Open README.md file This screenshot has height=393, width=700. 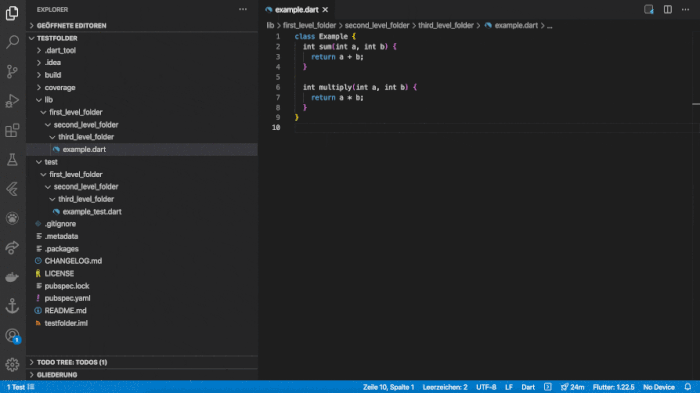tap(142, 310)
